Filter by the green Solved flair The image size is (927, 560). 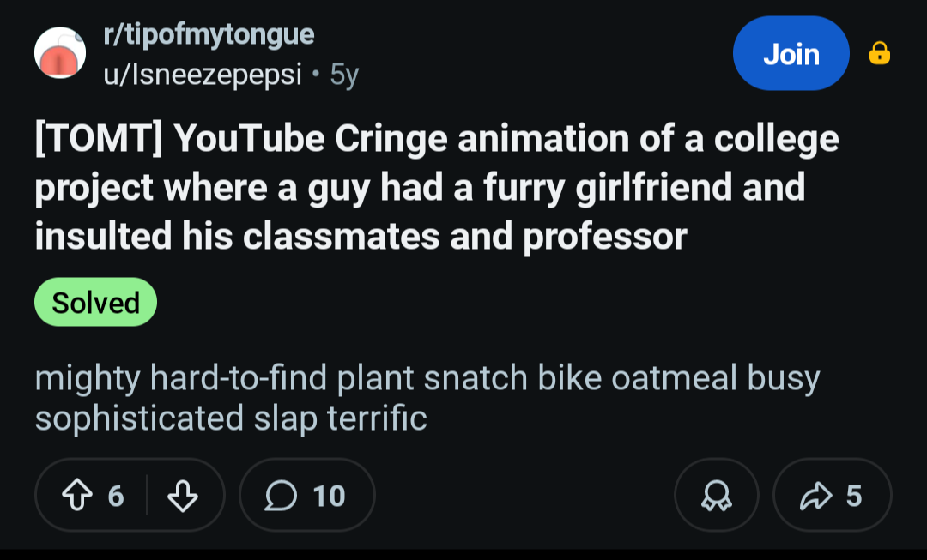[x=95, y=302]
